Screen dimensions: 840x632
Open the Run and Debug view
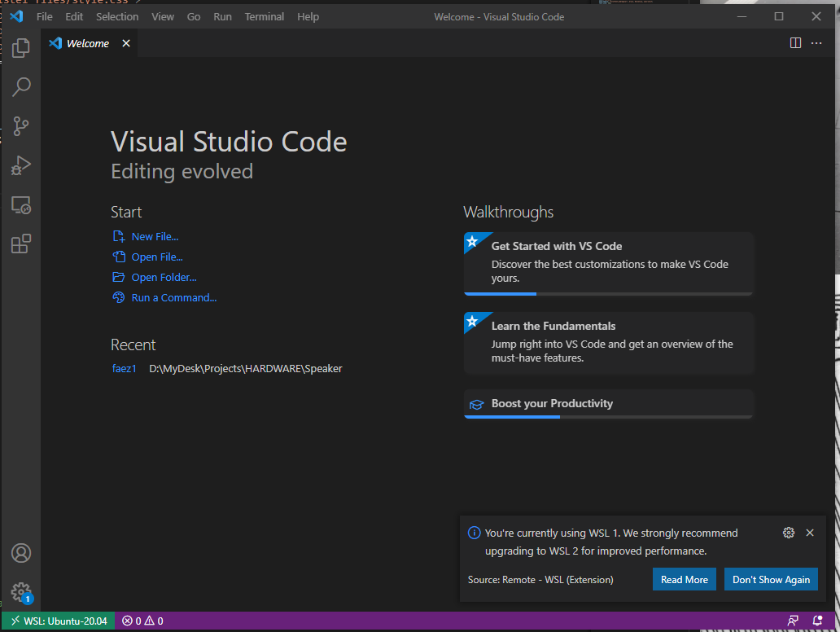(21, 165)
